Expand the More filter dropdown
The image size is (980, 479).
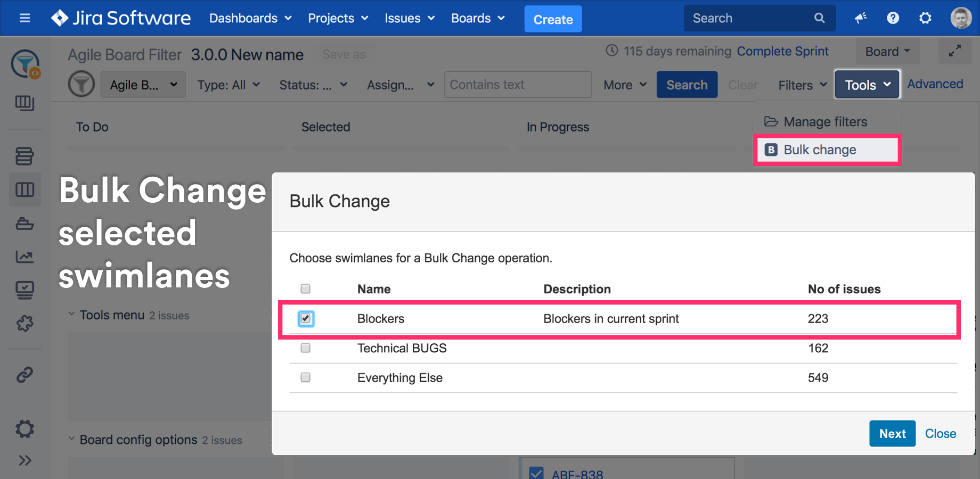pyautogui.click(x=624, y=85)
